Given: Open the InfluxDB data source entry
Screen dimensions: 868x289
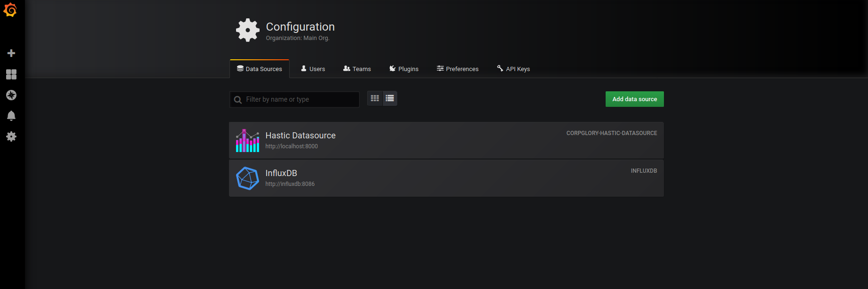Looking at the screenshot, I should click(446, 178).
